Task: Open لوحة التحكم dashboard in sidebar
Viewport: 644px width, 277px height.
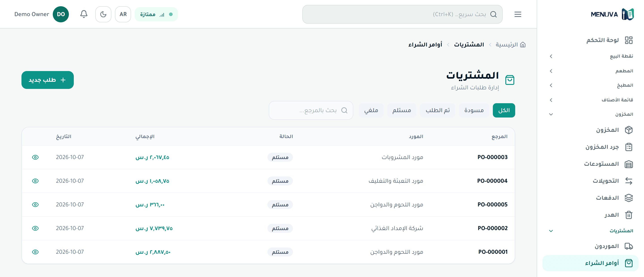Action: pos(590,40)
